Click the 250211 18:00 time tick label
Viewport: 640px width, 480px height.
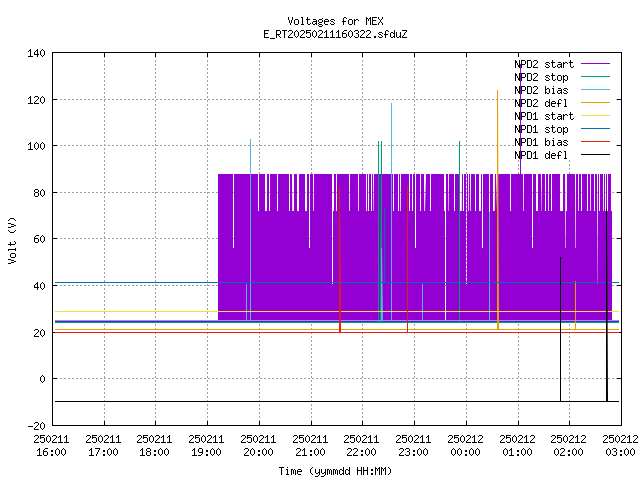[x=154, y=446]
